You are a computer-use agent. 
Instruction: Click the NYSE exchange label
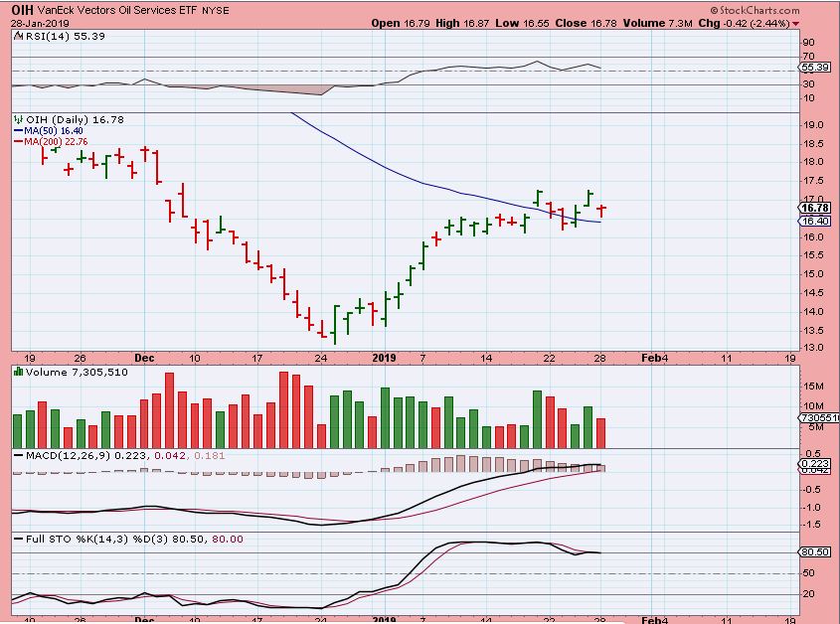216,10
